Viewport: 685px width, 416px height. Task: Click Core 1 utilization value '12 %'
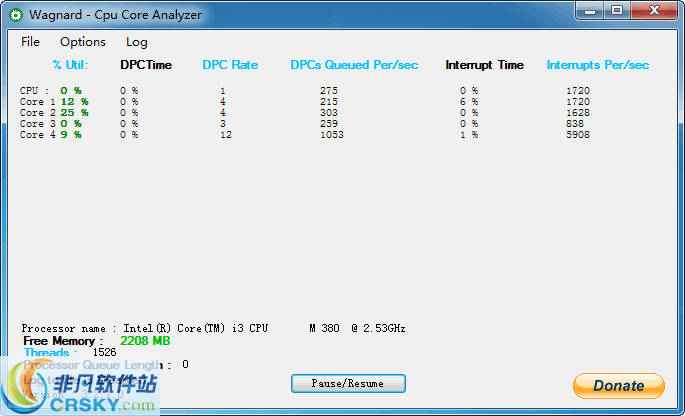point(74,101)
